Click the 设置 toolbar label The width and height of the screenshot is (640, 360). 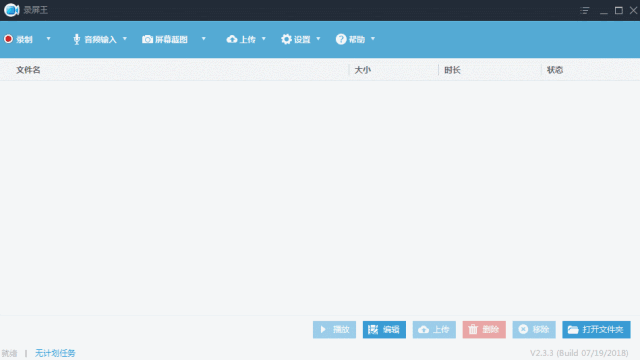302,40
